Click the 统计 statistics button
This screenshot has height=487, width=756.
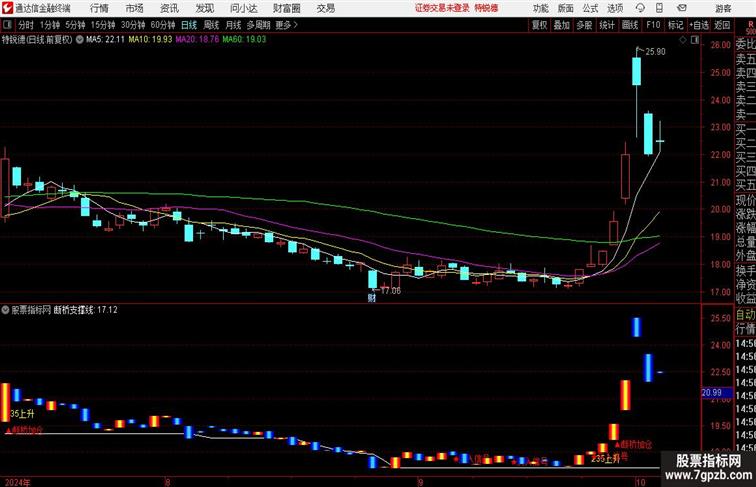607,25
